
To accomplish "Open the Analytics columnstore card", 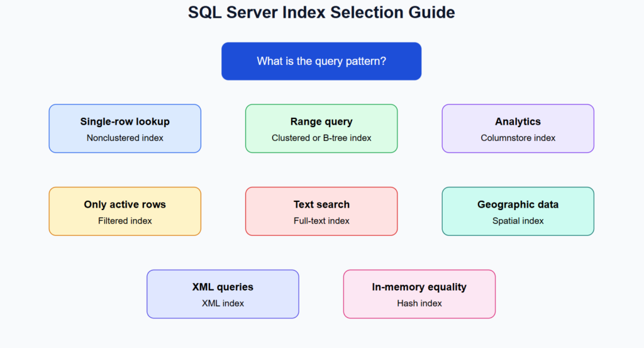I will point(518,128).
